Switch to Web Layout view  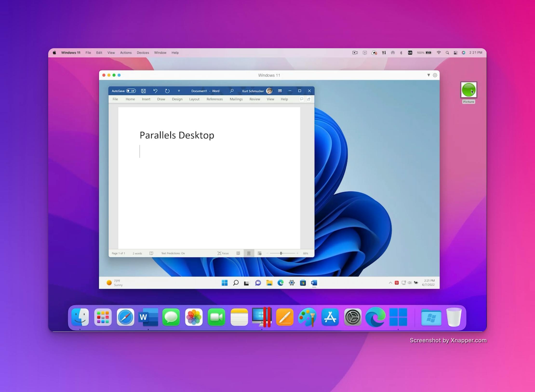[260, 253]
